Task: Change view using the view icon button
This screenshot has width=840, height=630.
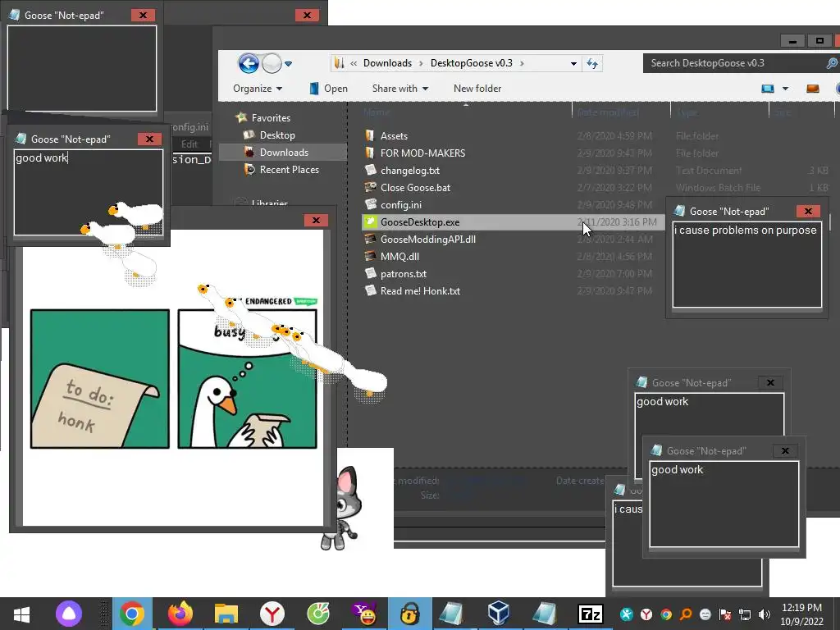Action: click(x=768, y=89)
